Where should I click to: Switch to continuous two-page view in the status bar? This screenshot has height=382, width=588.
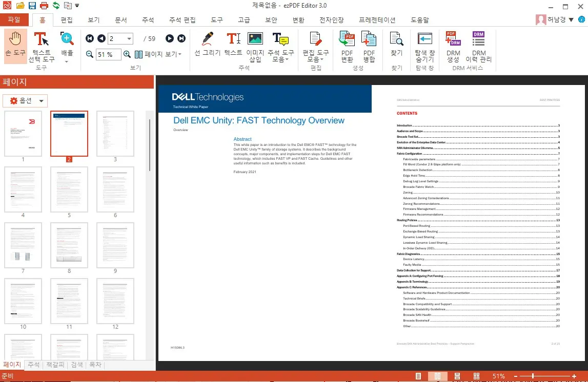click(x=476, y=376)
